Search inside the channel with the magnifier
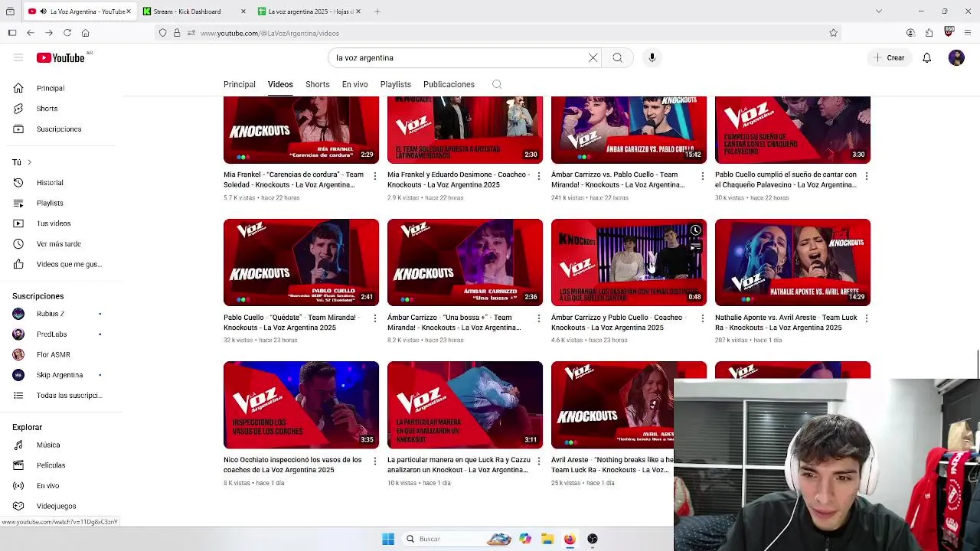The height and width of the screenshot is (551, 980). click(497, 84)
